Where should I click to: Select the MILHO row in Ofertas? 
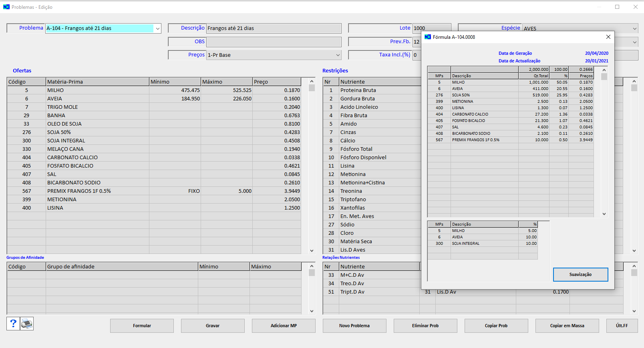[x=154, y=90]
